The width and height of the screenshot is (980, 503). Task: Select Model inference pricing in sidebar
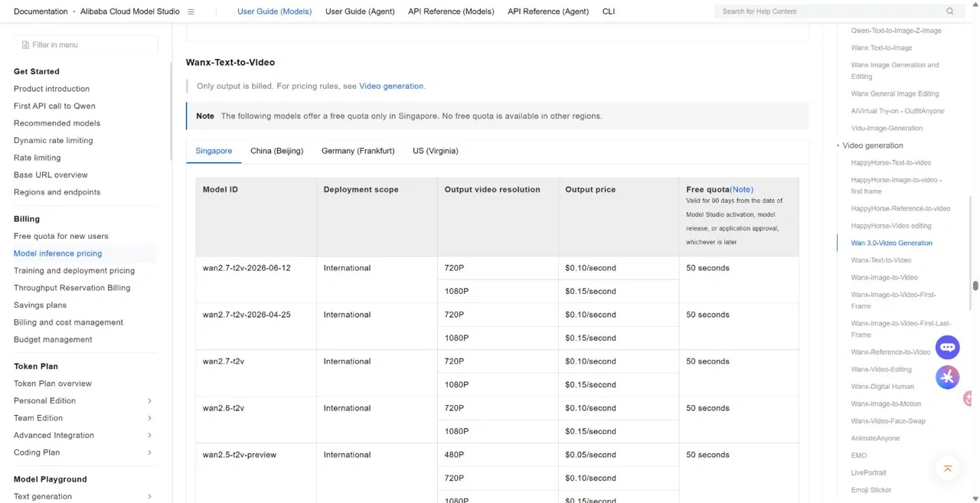click(x=57, y=253)
